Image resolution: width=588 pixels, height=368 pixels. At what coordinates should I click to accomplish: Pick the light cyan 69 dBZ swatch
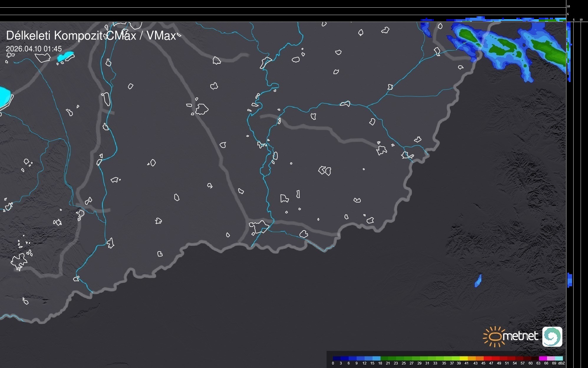coord(559,358)
